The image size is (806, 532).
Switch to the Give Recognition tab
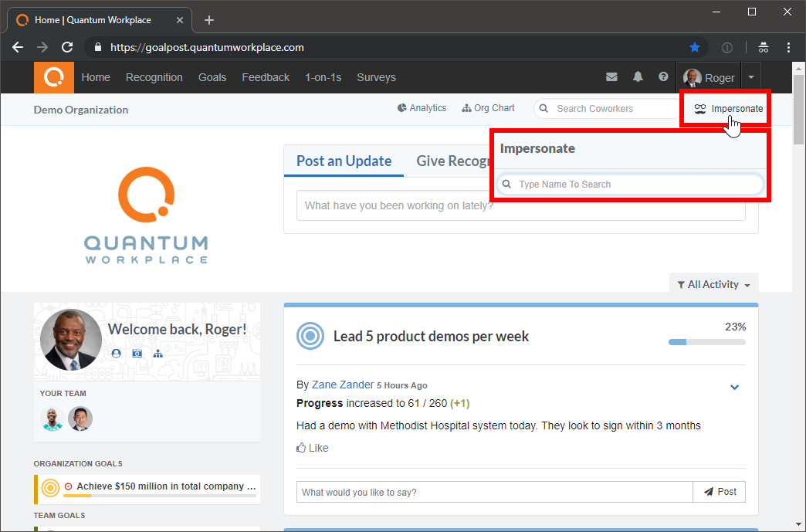[452, 161]
